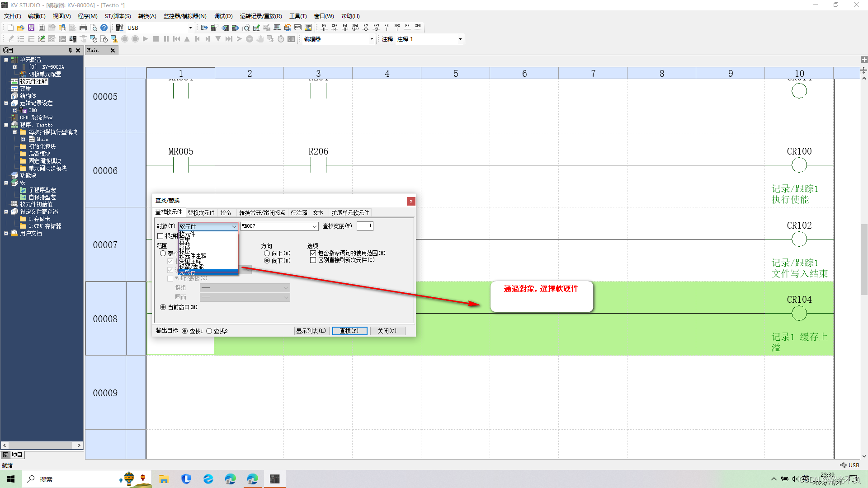Close the Main editor tab
The image size is (868, 488).
(x=113, y=50)
